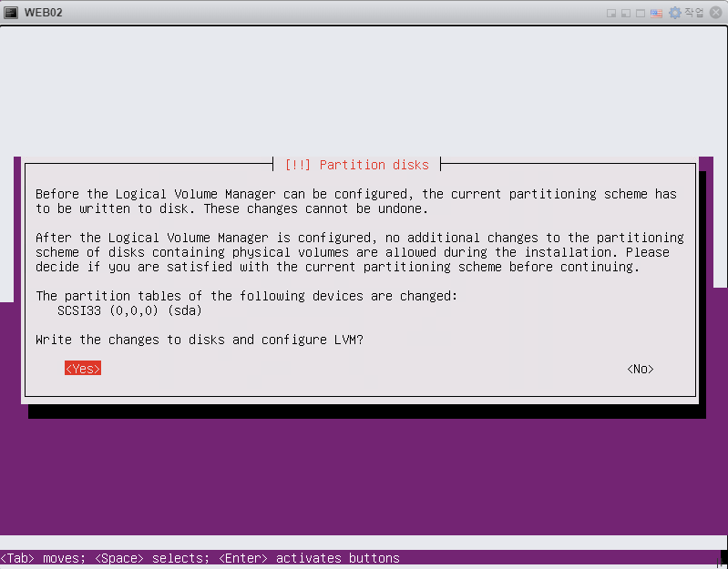The image size is (728, 569).
Task: Click 'Write the changes to disks and configure LVM?' text
Action: pos(200,340)
